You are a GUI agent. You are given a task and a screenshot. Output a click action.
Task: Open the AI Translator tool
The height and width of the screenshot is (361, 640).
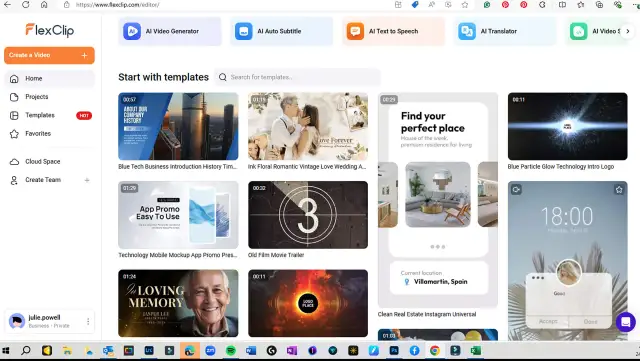click(x=505, y=31)
